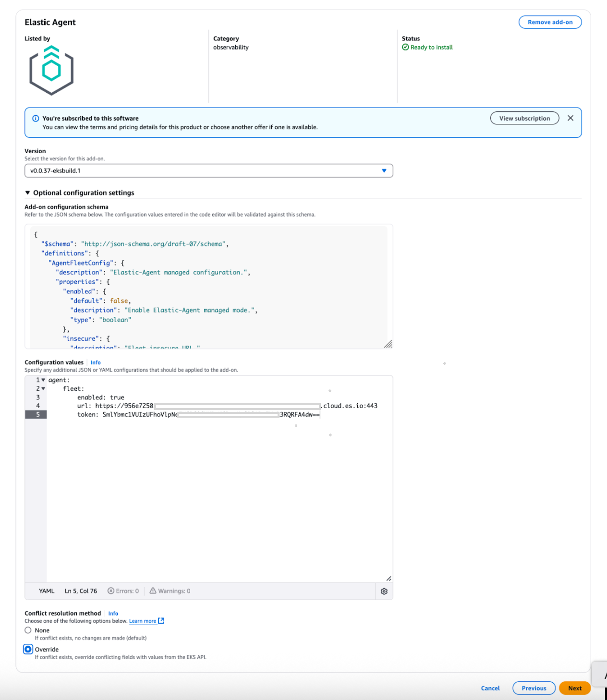Click the token line in the editor
Viewport: 607px width, 700px height.
point(198,414)
